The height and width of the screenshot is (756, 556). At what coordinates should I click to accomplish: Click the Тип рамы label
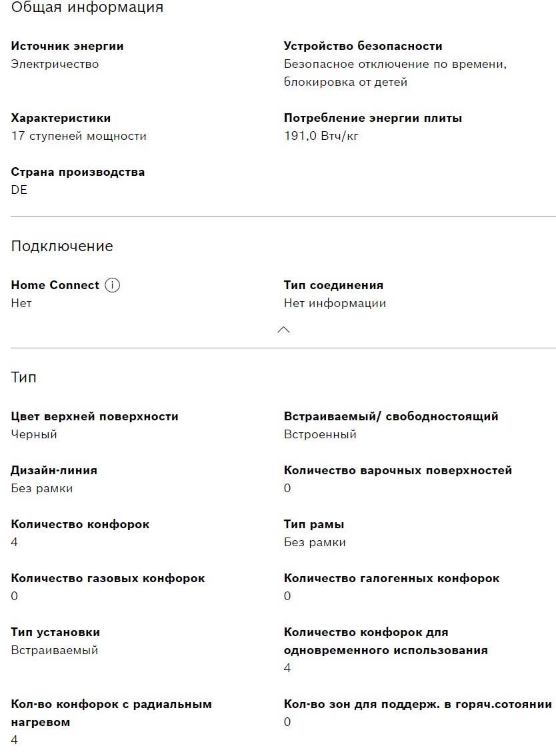tap(314, 524)
